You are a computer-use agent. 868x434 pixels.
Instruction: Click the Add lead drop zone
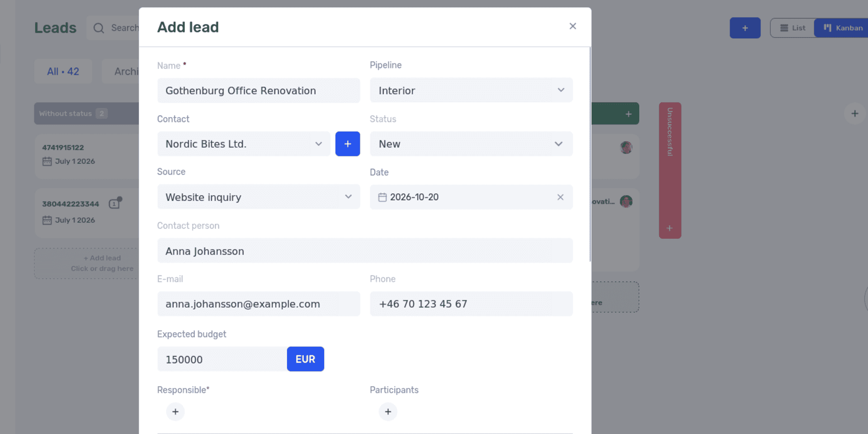[x=87, y=263]
